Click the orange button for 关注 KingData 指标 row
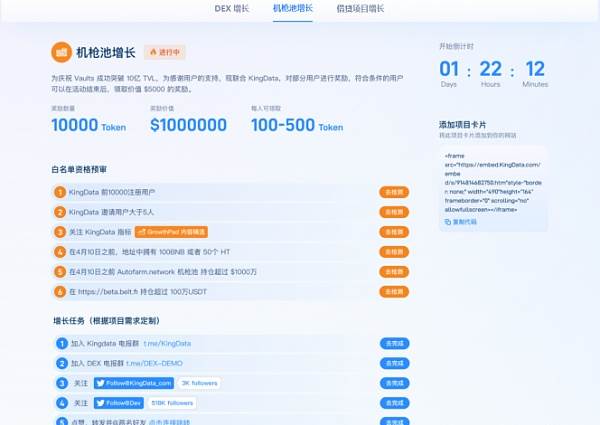 point(394,232)
